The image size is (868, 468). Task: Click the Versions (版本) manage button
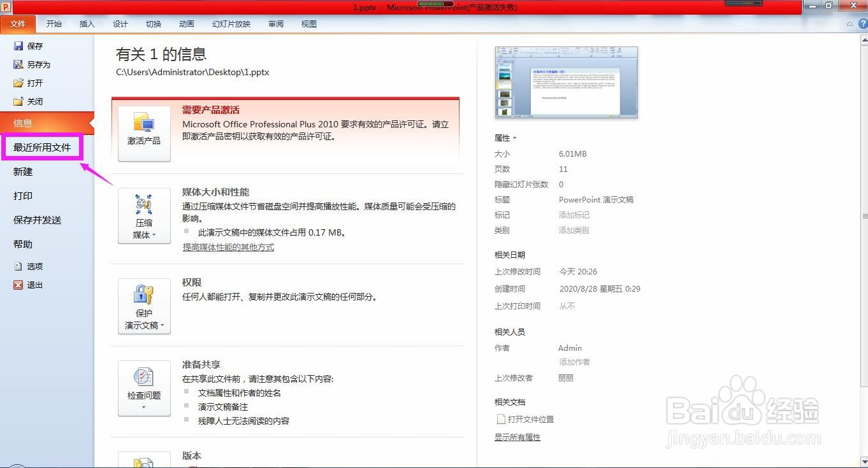click(x=144, y=460)
